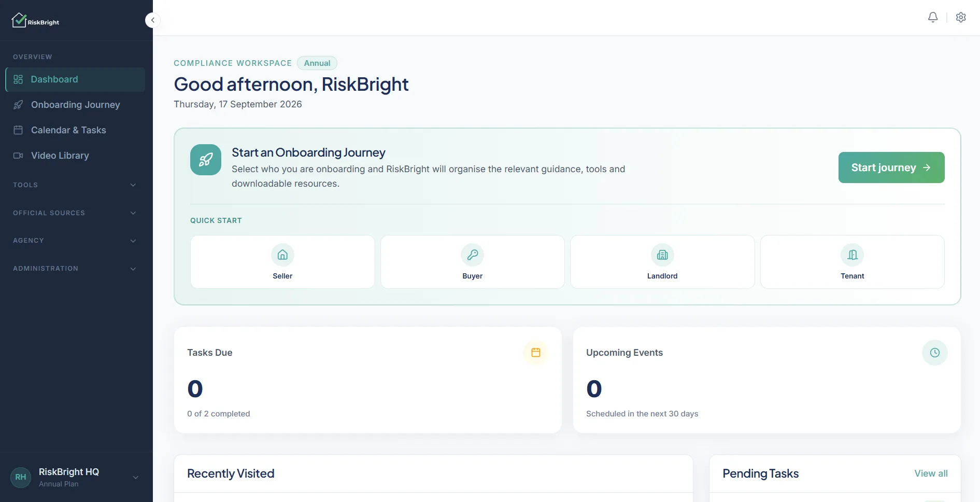Viewport: 980px width, 502px height.
Task: Select the Tenant quick start card
Action: (853, 262)
